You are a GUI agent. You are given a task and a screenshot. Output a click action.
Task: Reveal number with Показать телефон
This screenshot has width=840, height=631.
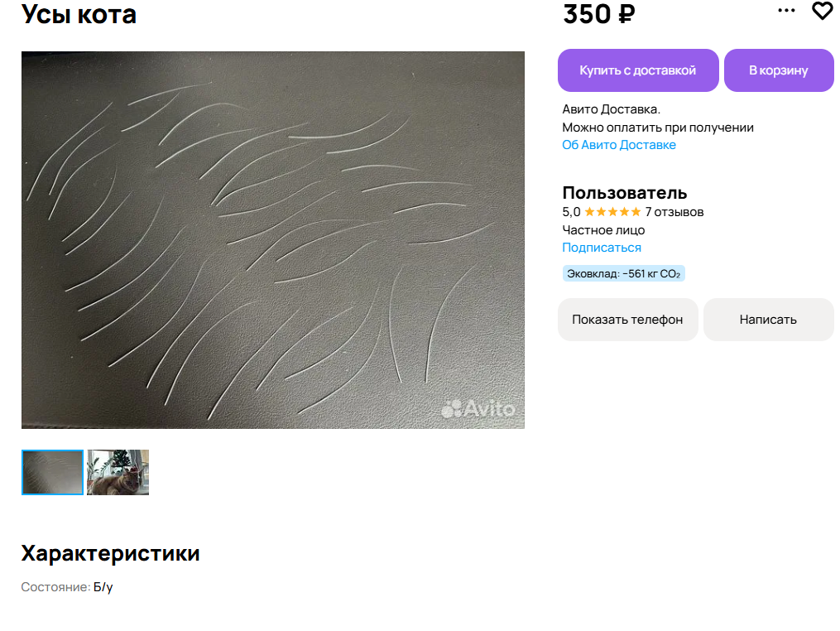pos(628,320)
